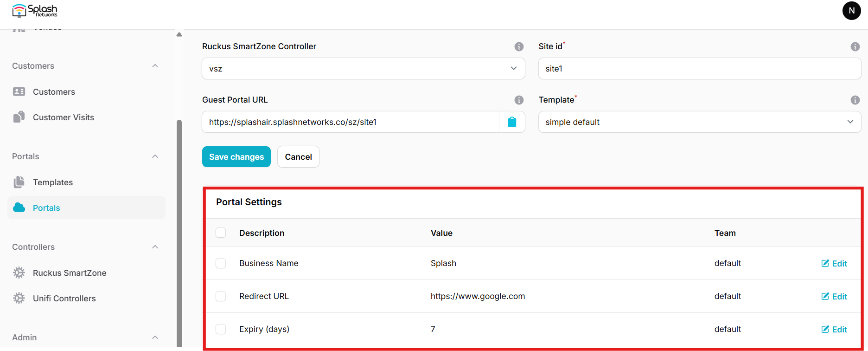Click the Save changes button
This screenshot has width=868, height=351.
(236, 157)
